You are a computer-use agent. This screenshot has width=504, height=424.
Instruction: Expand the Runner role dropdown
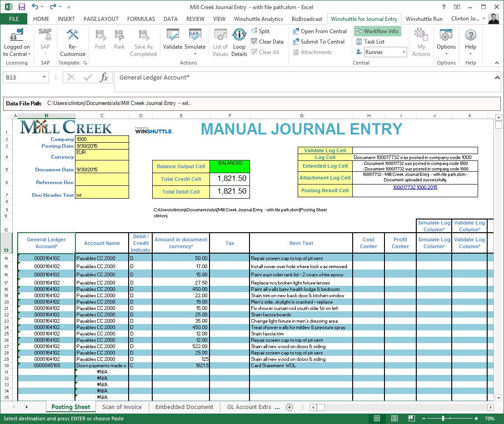coord(404,52)
